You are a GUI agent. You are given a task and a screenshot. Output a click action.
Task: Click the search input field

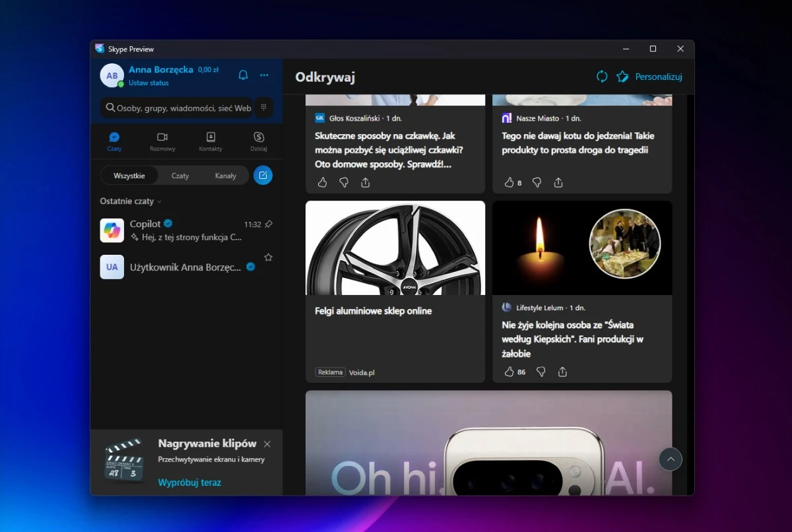click(178, 108)
